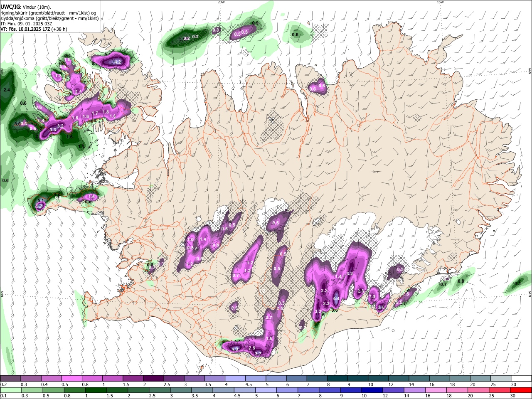Click the 1.8 precipitation value on the map
The image size is (532, 399).
tap(106, 112)
